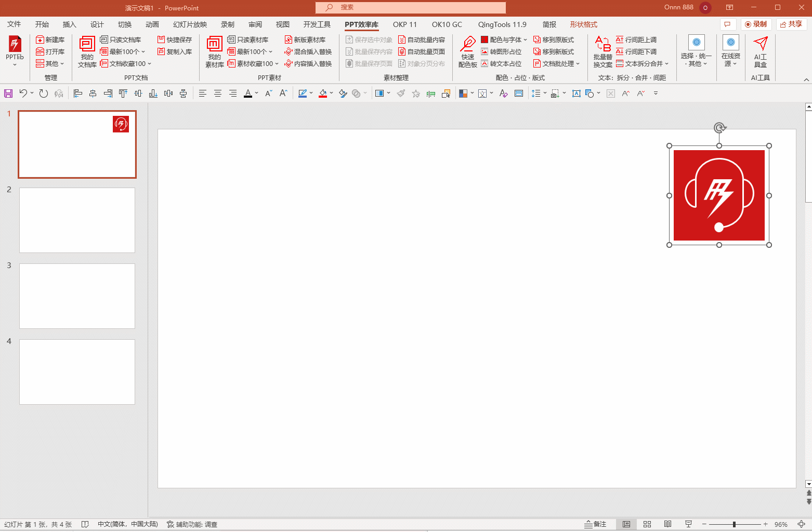812x532 pixels.
Task: Open the AI工具盒 toolbox
Action: tap(761, 52)
